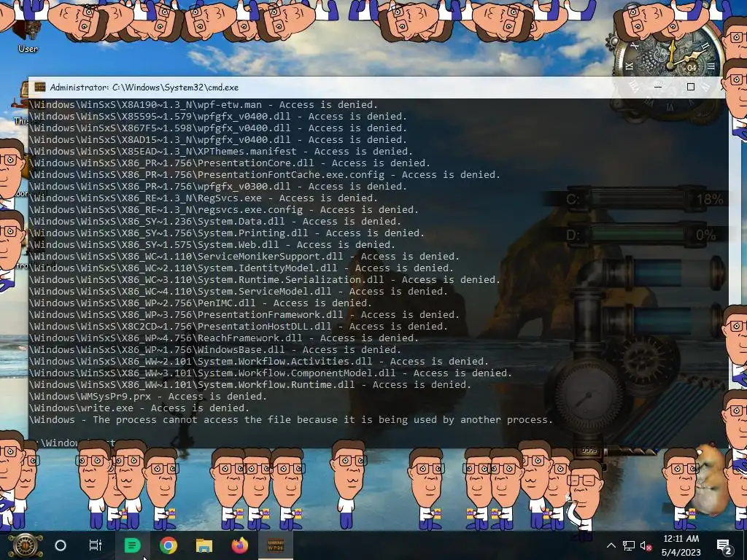Click the System.Runtime.Serialization.dll line
Image resolution: width=747 pixels, height=560 pixels.
[265, 280]
